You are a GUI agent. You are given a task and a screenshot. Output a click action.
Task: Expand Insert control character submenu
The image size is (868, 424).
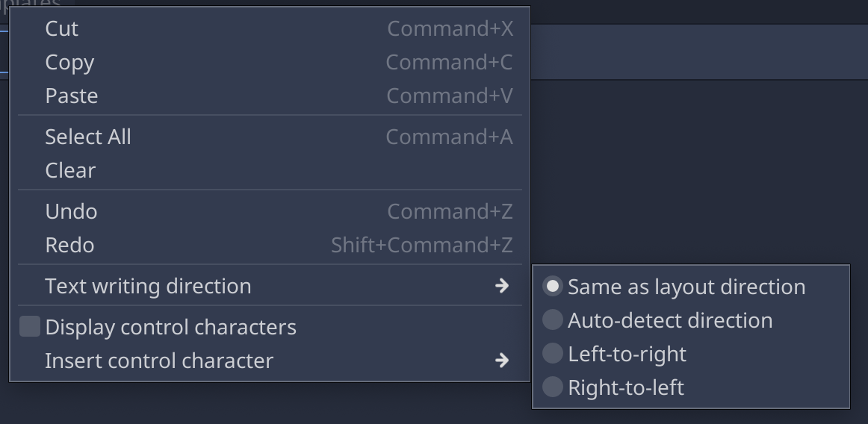(270, 361)
